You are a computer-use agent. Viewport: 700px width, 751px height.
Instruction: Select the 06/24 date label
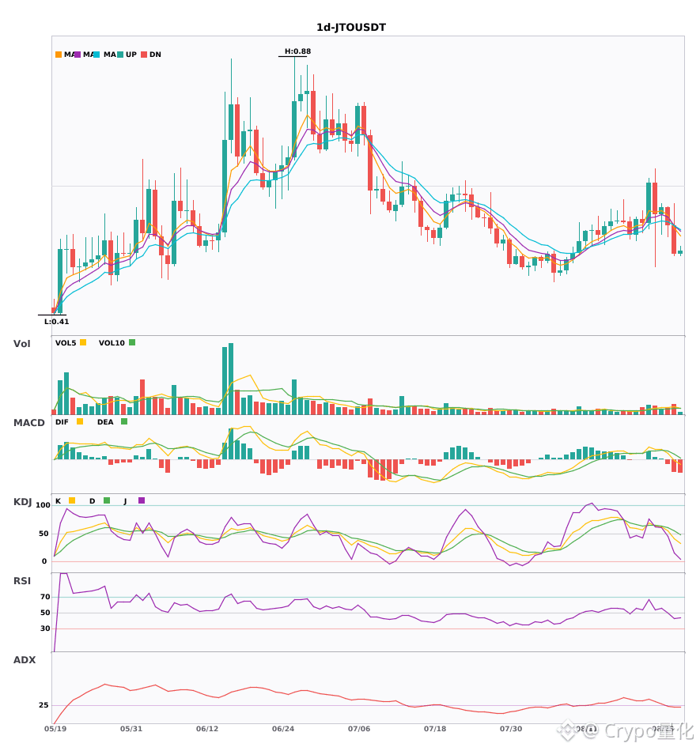pos(283,729)
